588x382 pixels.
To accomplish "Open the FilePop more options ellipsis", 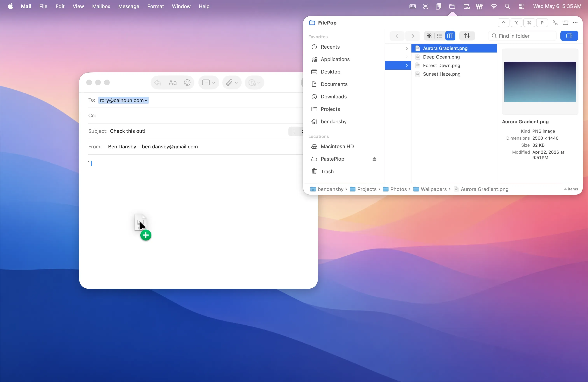I will click(x=575, y=23).
